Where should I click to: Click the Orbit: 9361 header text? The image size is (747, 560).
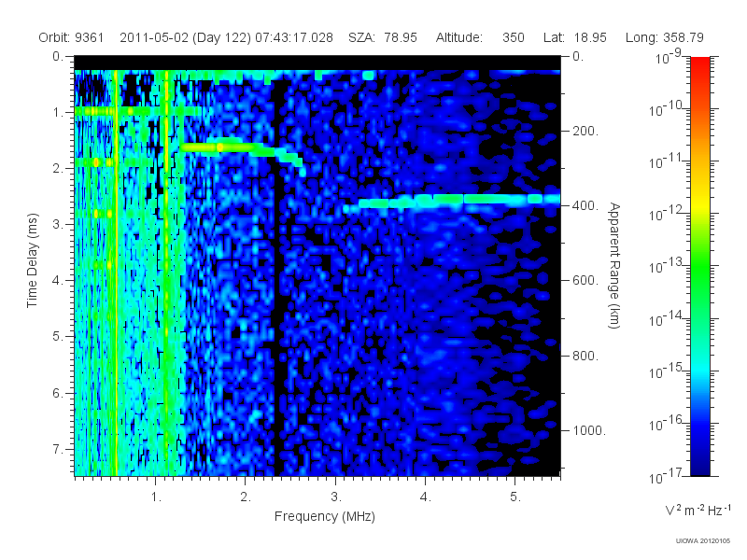click(71, 37)
